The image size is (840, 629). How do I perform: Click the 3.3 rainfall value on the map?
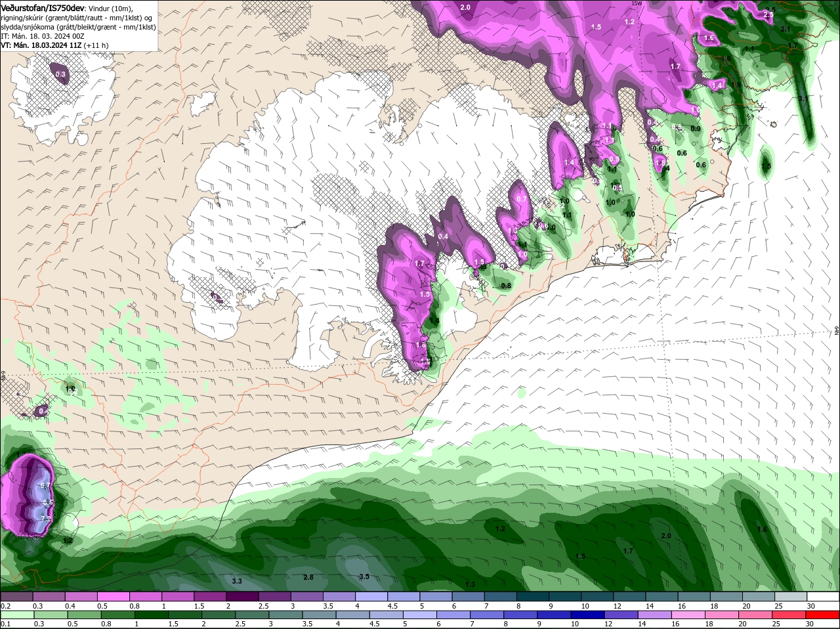coord(237,581)
